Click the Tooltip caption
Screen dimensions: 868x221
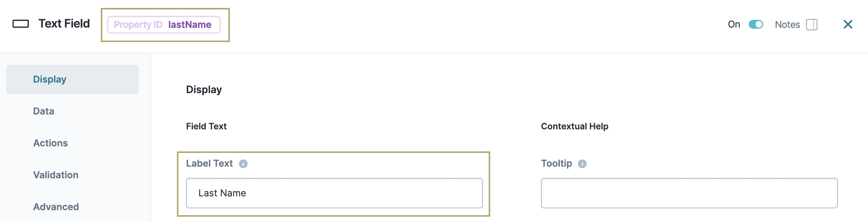[557, 163]
